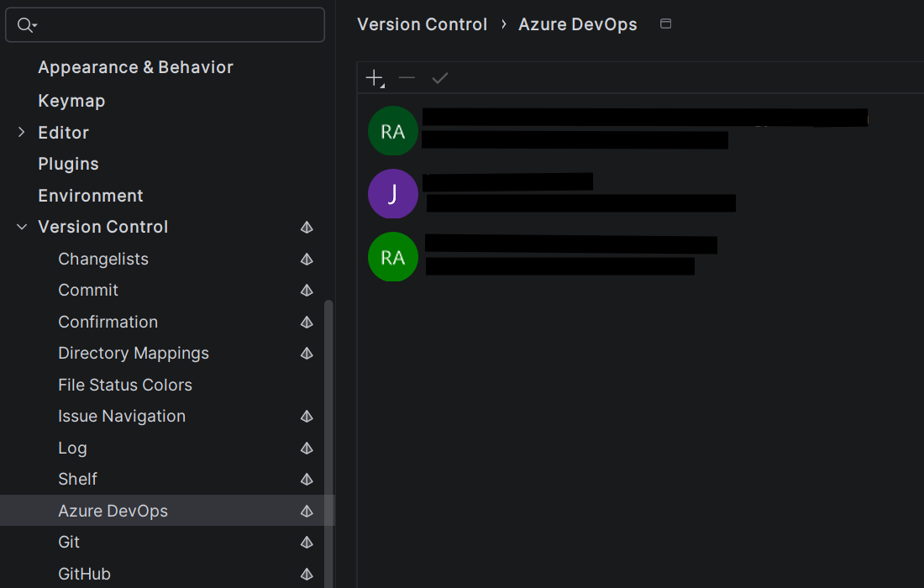Open Commit settings
Image resolution: width=924 pixels, height=588 pixels.
(x=88, y=290)
